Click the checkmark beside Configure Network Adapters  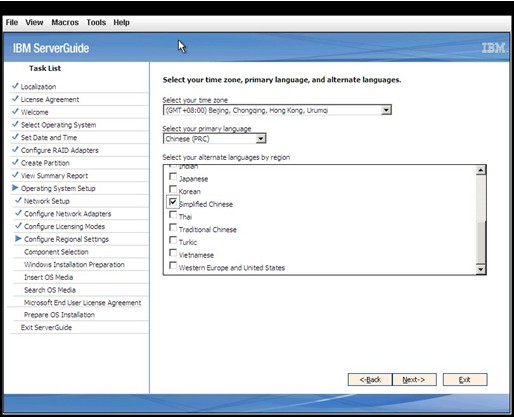click(18, 212)
